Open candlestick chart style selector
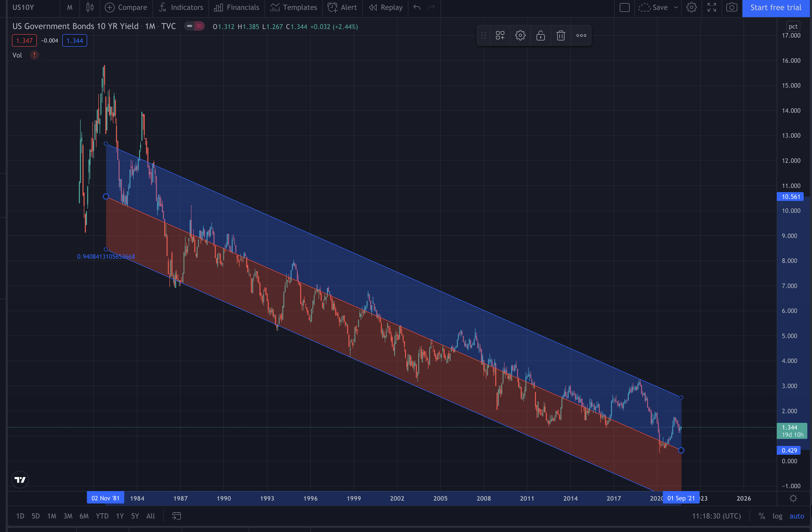812x532 pixels. (x=90, y=8)
